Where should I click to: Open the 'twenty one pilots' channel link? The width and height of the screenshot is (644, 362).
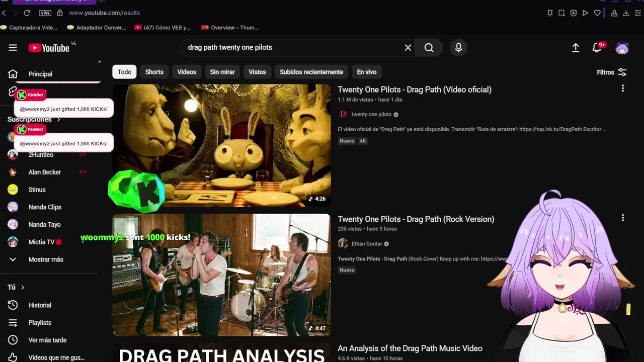(x=371, y=114)
